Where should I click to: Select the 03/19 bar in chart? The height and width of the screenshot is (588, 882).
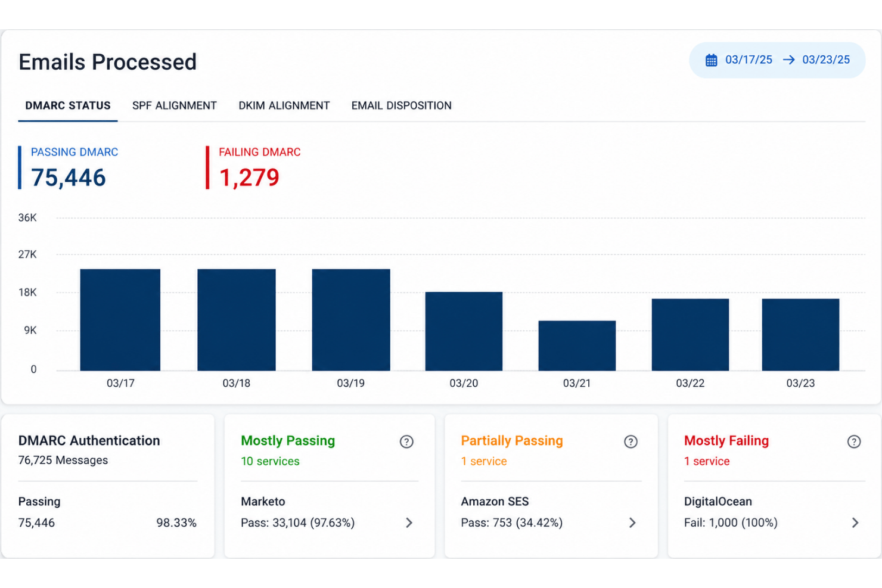pos(351,320)
